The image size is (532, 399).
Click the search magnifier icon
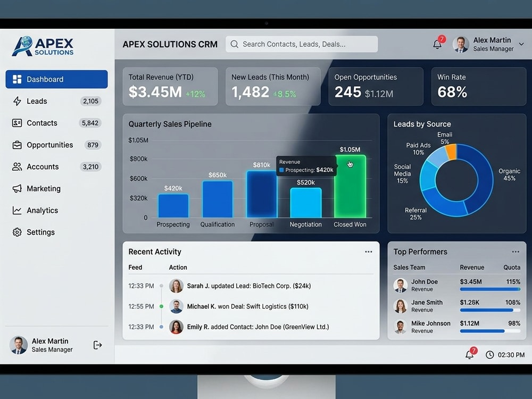tap(234, 44)
